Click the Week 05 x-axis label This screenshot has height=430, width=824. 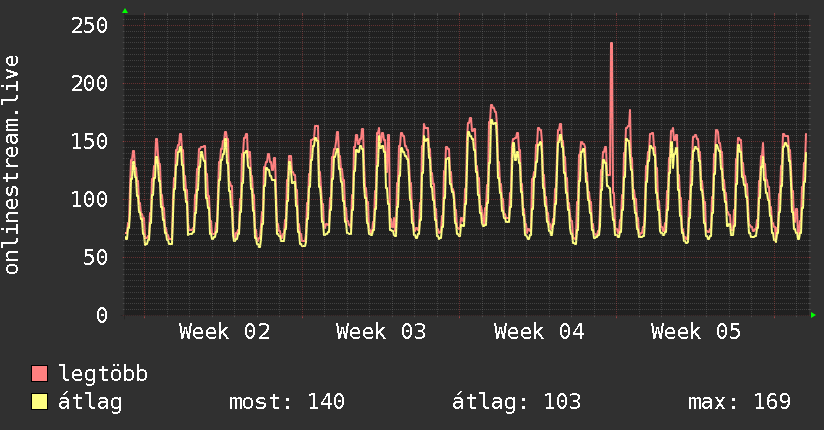coord(696,332)
